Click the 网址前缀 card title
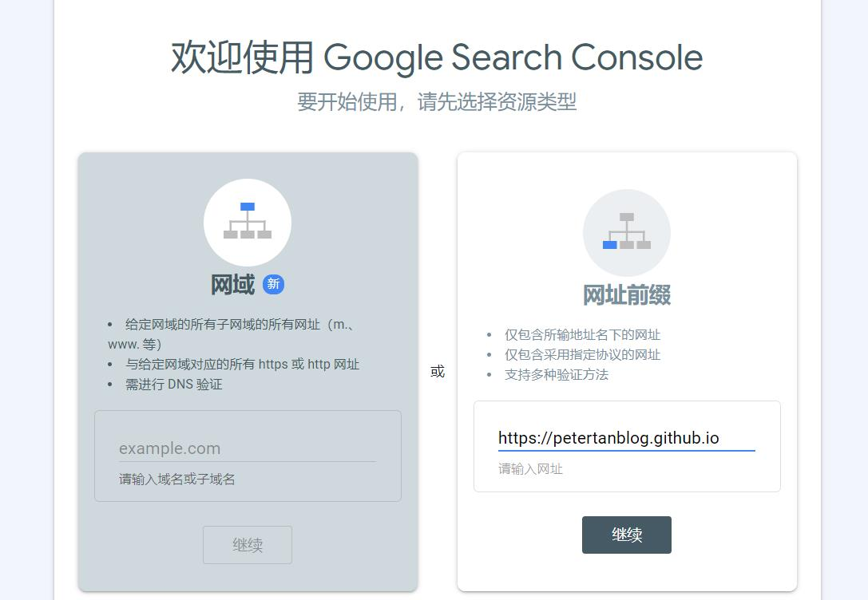Screen dimensions: 868x600 627,294
